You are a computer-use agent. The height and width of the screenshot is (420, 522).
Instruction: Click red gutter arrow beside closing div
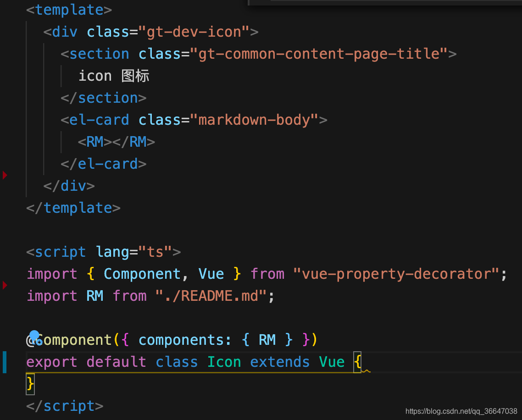(5, 175)
